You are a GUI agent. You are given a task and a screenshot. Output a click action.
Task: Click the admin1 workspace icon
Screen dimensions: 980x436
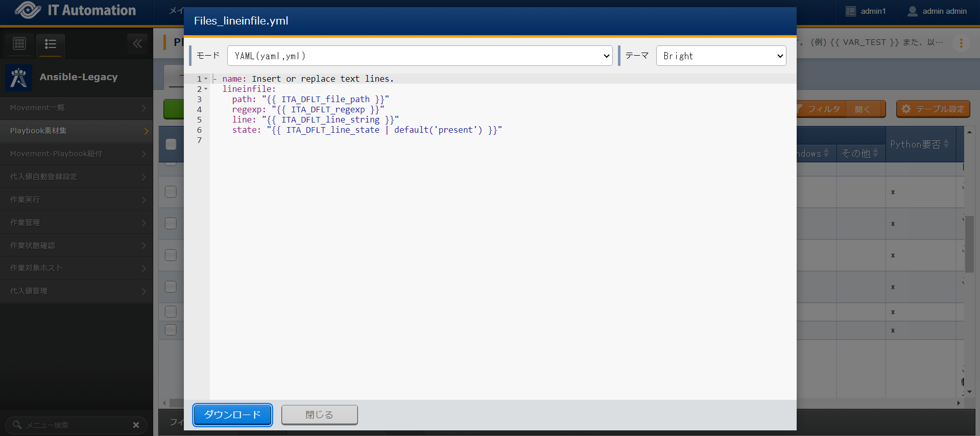click(x=851, y=11)
